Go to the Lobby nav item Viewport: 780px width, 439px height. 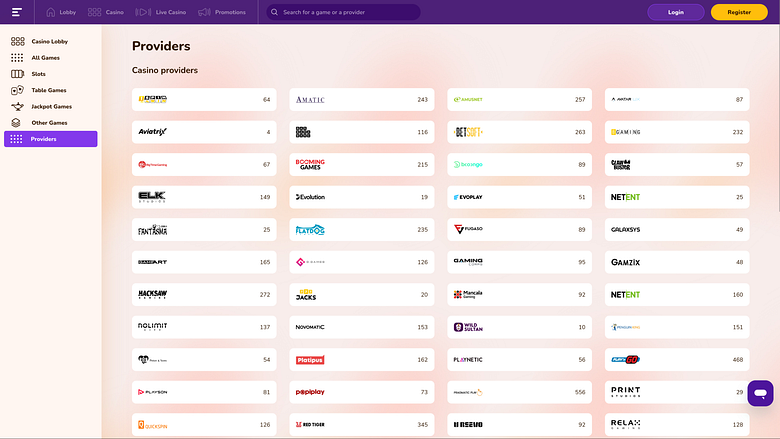(61, 12)
